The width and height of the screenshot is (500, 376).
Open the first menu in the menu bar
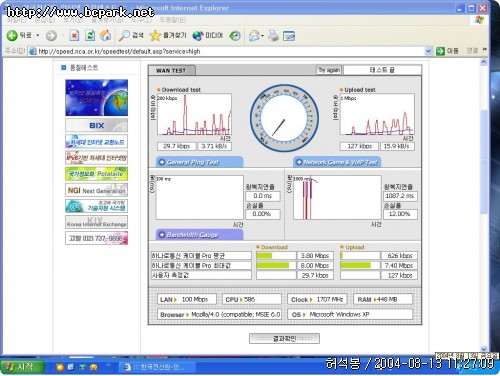[16, 20]
